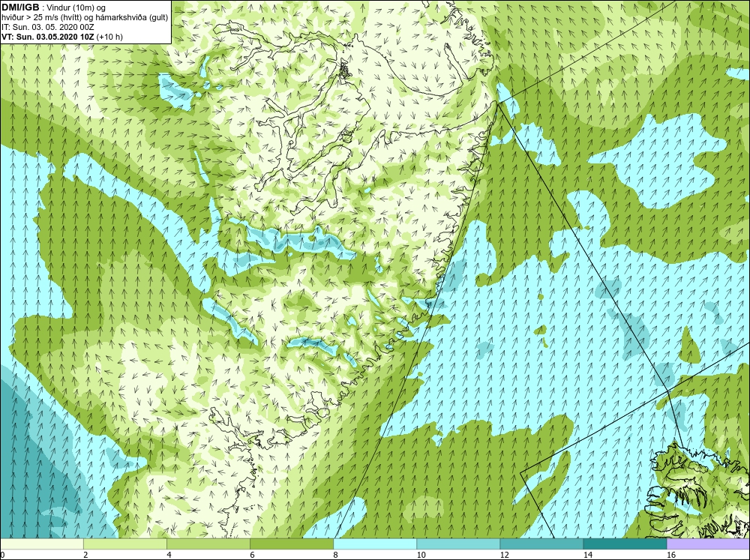Click the 6–8 m/s olive green legend swatch
750x560 pixels.
point(291,544)
